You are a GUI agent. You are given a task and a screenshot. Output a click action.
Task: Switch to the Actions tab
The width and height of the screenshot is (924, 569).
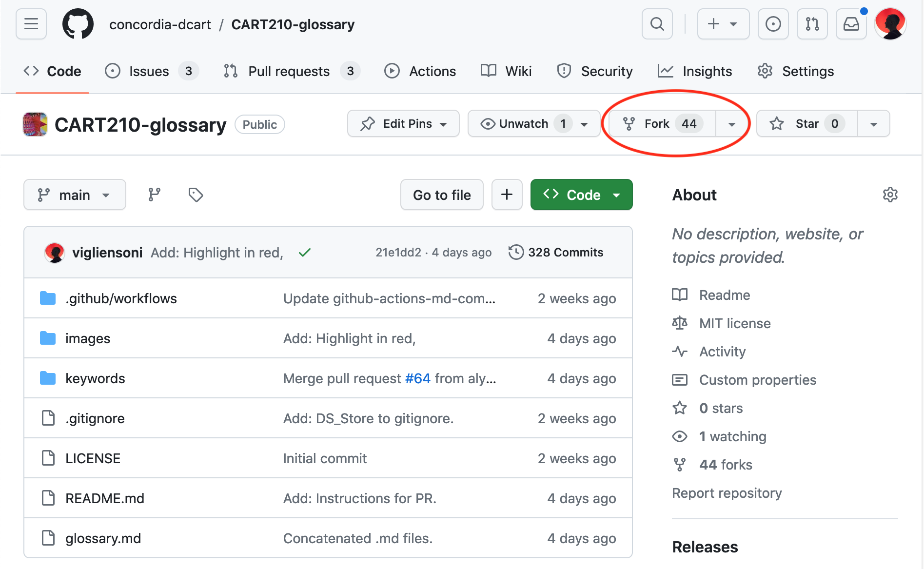(420, 71)
